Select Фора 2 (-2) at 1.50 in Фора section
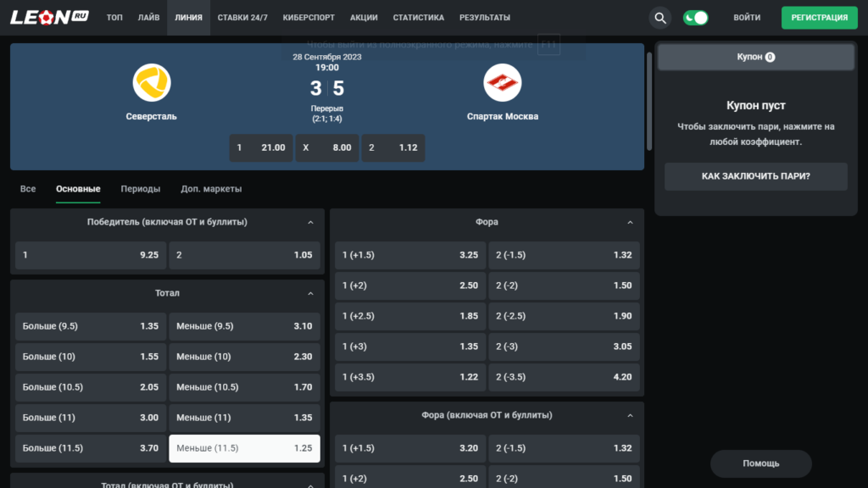This screenshot has height=488, width=868. [x=564, y=286]
